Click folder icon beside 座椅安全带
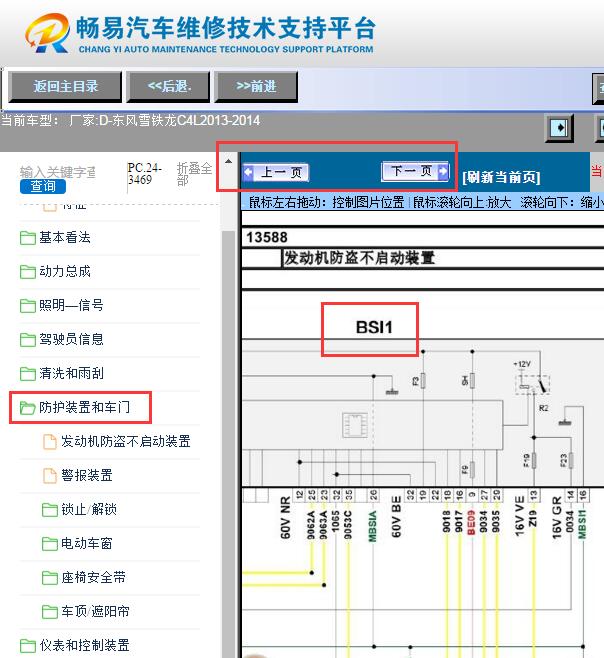This screenshot has height=658, width=604. tap(50, 578)
